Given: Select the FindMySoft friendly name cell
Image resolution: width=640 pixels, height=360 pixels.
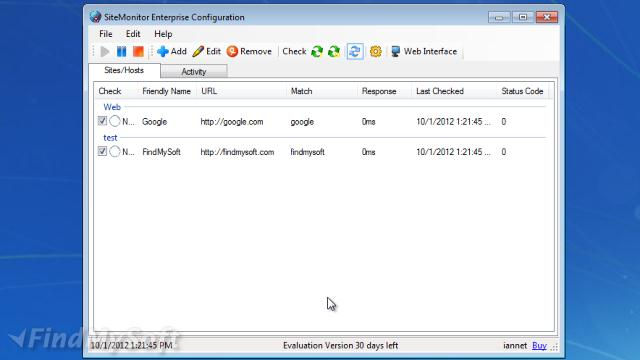Looking at the screenshot, I should pos(162,152).
